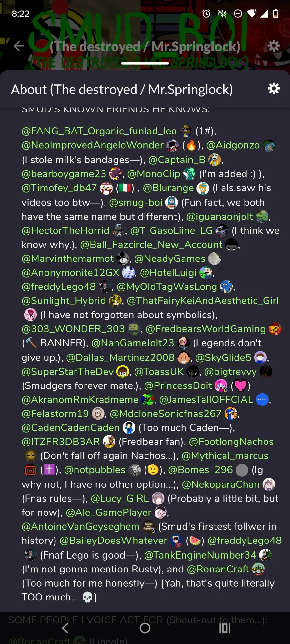Open the @RonanCraft mention link
The width and height of the screenshot is (290, 644).
(x=218, y=569)
